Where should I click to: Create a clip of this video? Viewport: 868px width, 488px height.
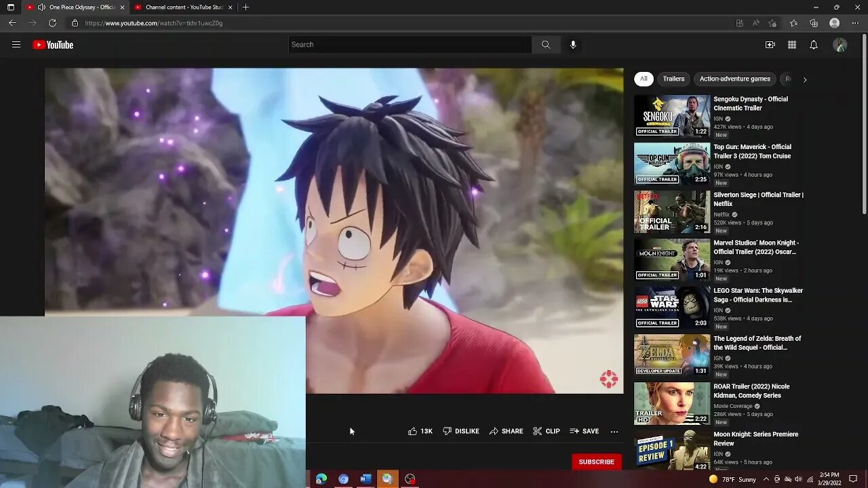coord(547,431)
